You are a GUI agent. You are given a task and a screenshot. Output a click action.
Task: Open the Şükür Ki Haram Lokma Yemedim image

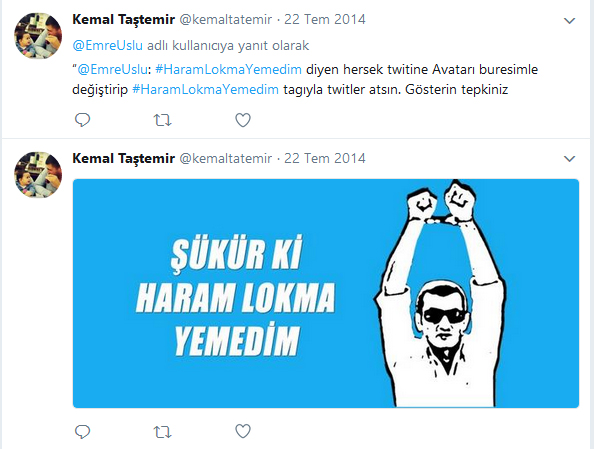(326, 293)
